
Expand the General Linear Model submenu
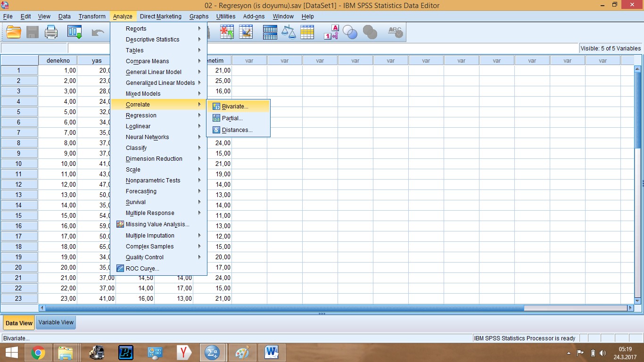tap(158, 72)
